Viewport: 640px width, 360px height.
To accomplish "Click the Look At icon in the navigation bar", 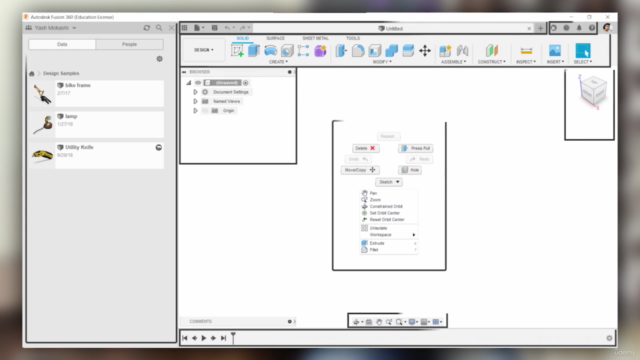I will [369, 322].
